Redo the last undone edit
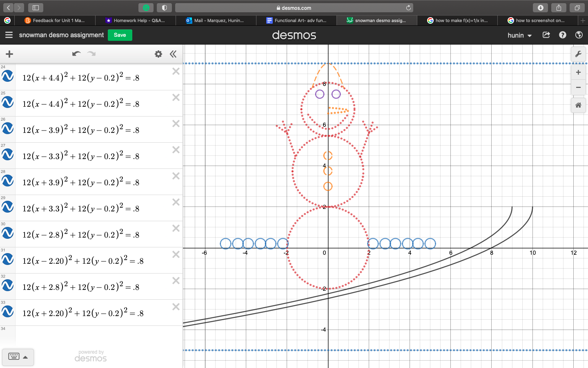This screenshot has width=588, height=368. coord(91,54)
